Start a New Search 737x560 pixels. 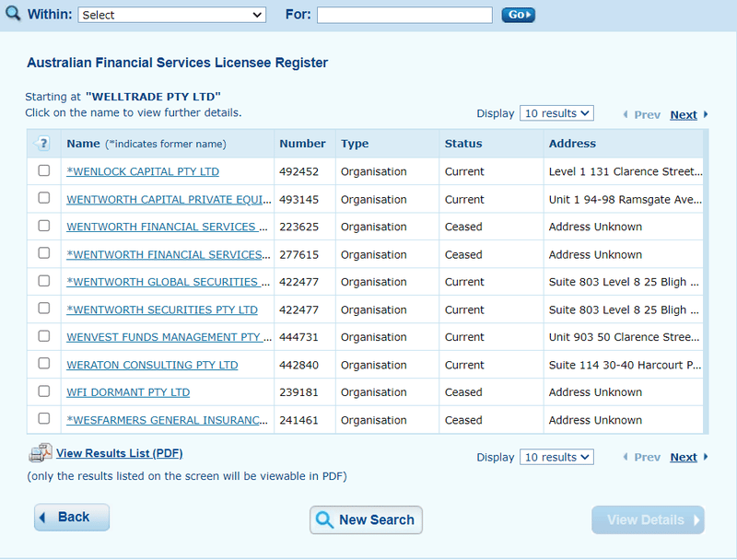[x=366, y=520]
